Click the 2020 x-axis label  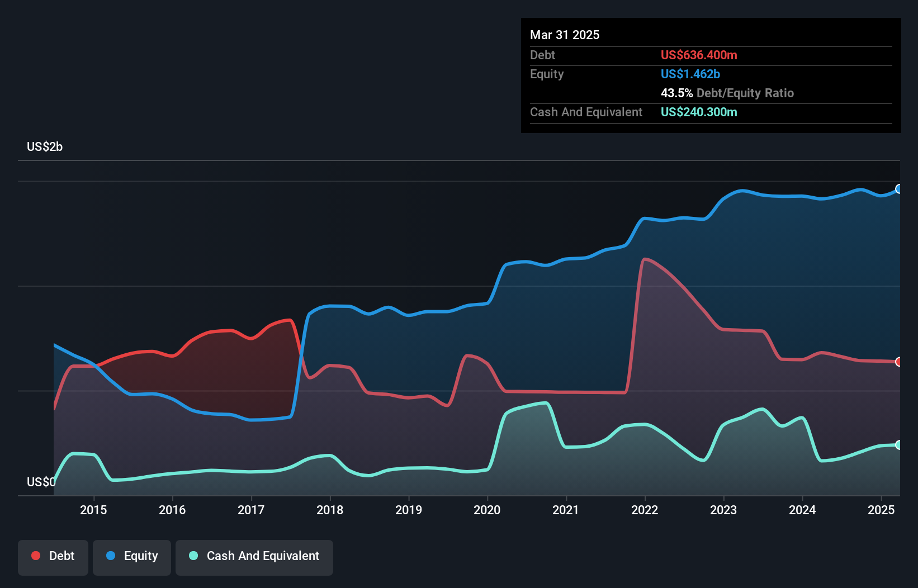(487, 510)
